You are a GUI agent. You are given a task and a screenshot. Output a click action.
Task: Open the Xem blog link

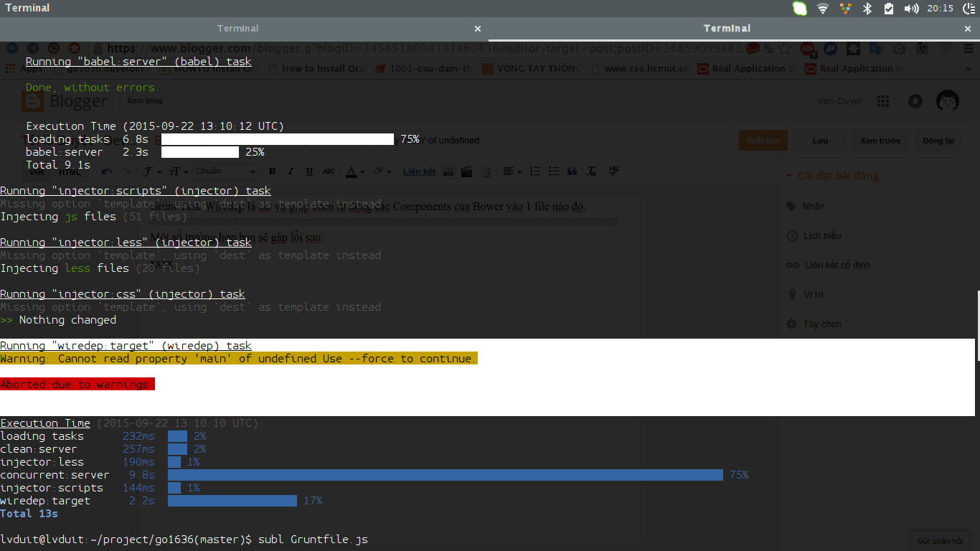point(143,100)
